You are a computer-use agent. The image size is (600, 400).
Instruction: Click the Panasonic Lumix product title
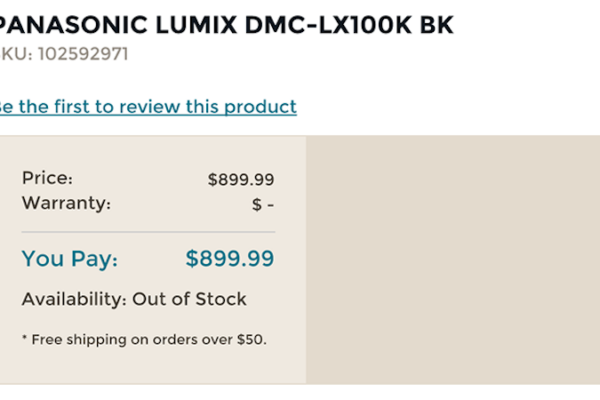point(226,25)
